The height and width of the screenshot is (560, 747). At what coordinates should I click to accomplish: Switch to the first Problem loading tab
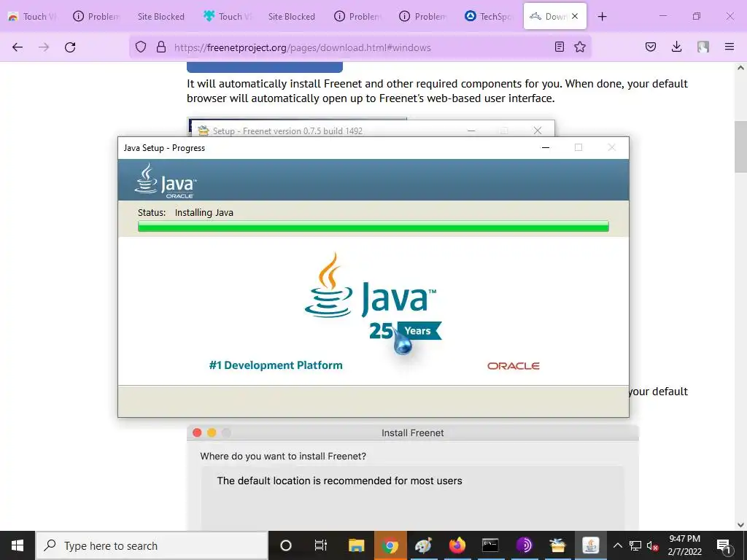(x=97, y=16)
